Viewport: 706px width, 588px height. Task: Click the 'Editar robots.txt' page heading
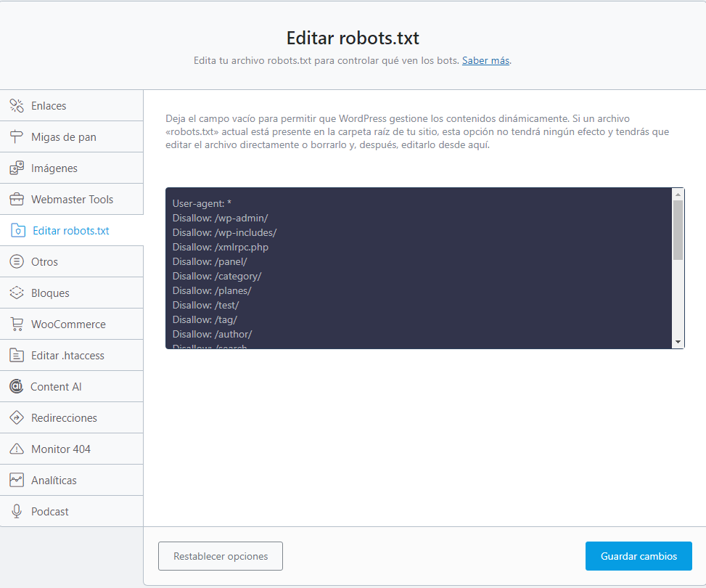tap(353, 38)
